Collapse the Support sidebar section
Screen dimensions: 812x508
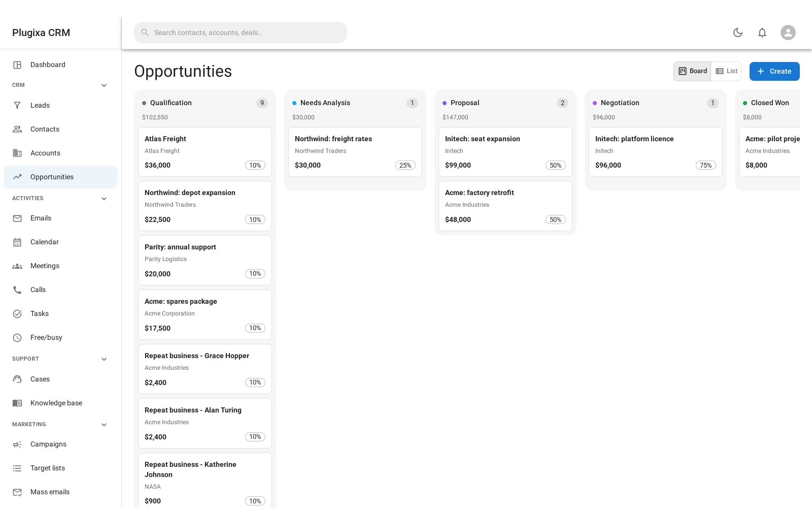(104, 359)
